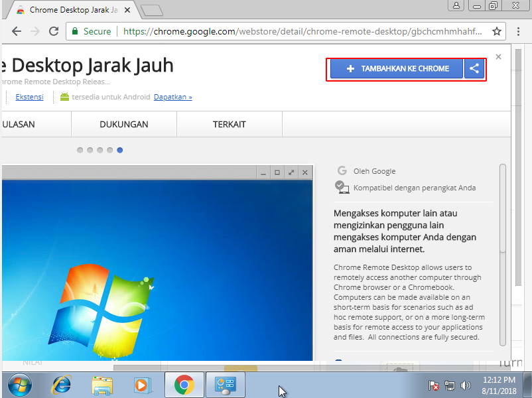Share the extension via the share icon
The image size is (532, 398).
pyautogui.click(x=476, y=68)
